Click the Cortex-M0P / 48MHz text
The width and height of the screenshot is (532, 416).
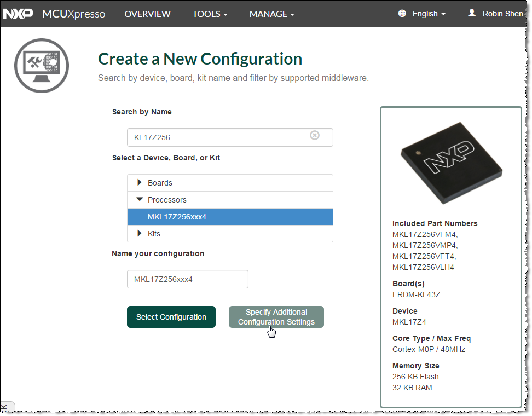tap(429, 349)
